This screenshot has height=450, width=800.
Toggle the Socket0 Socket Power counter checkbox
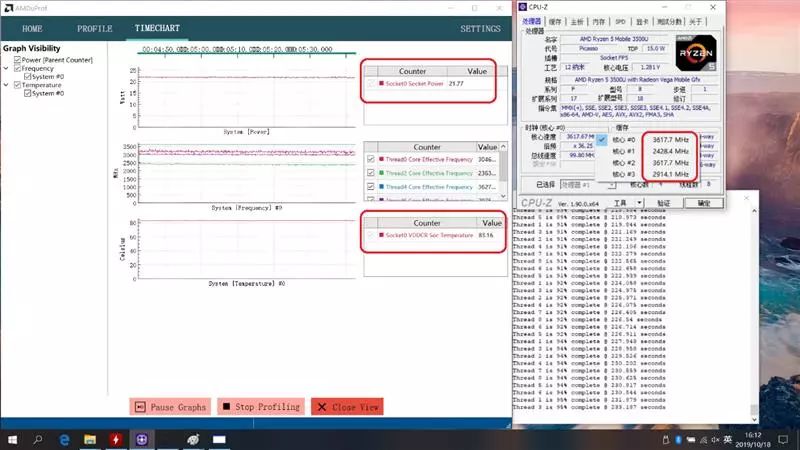[371, 83]
